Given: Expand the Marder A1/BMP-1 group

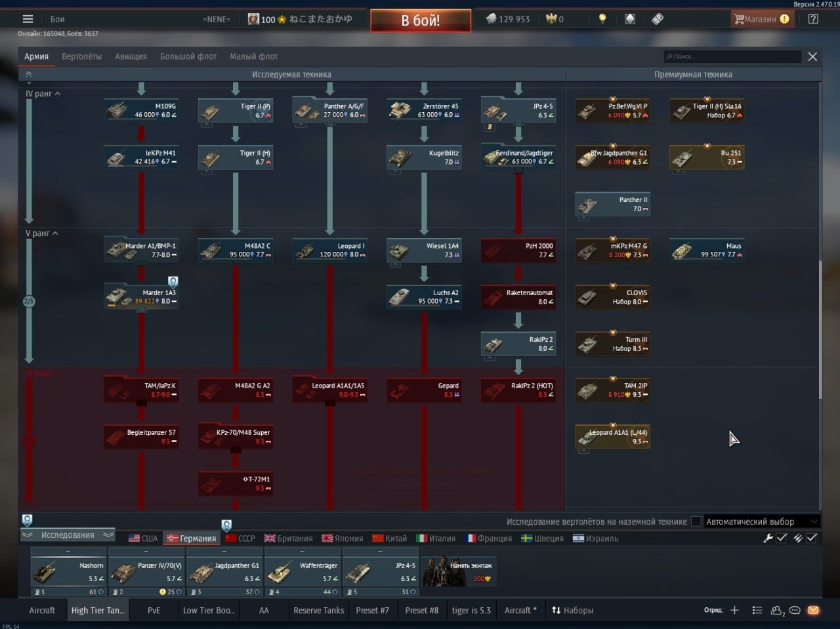Looking at the screenshot, I should [142, 250].
